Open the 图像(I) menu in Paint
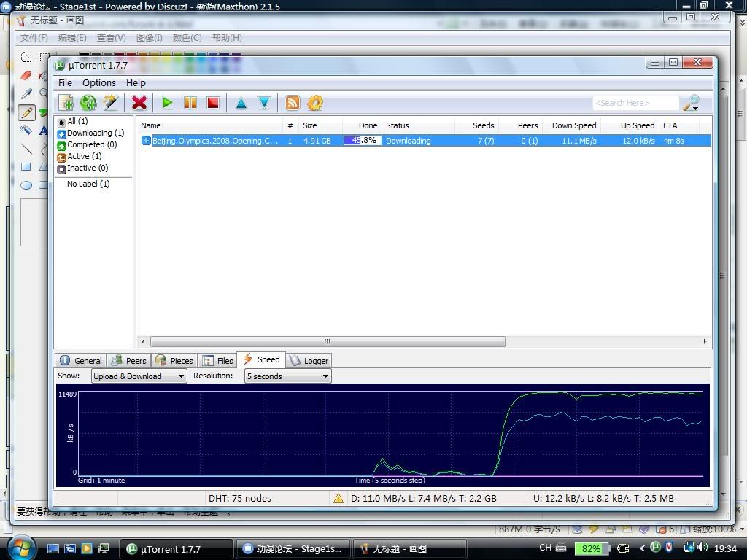The image size is (747, 560). pos(149,38)
